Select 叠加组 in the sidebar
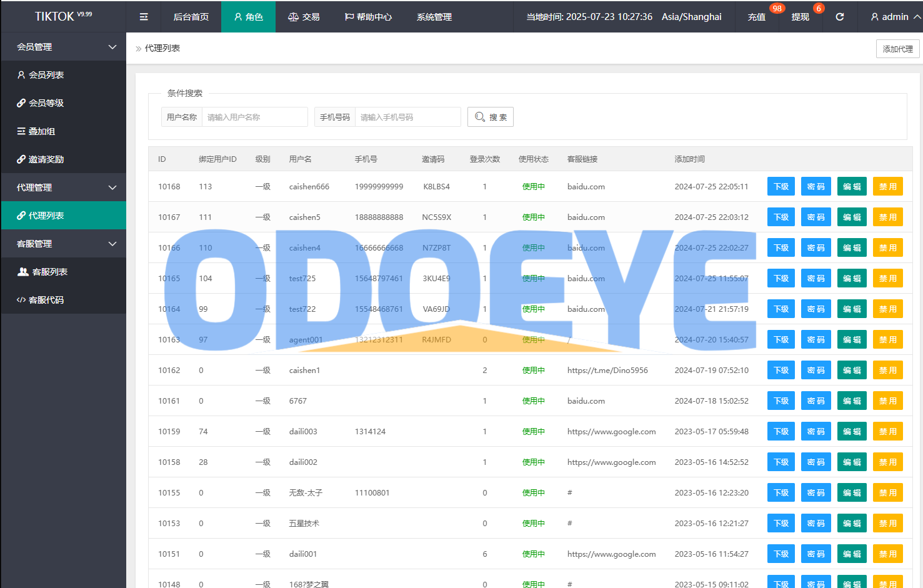This screenshot has height=588, width=923. click(41, 131)
